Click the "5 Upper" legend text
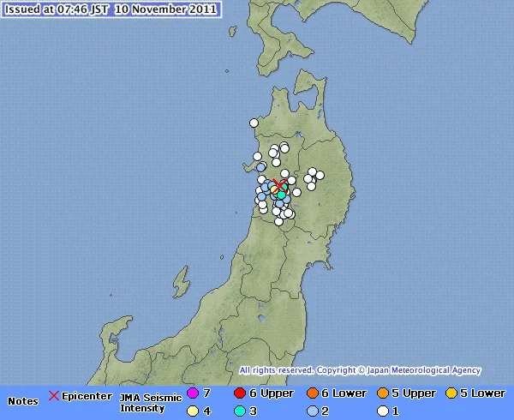This screenshot has height=420, width=514. [x=415, y=393]
